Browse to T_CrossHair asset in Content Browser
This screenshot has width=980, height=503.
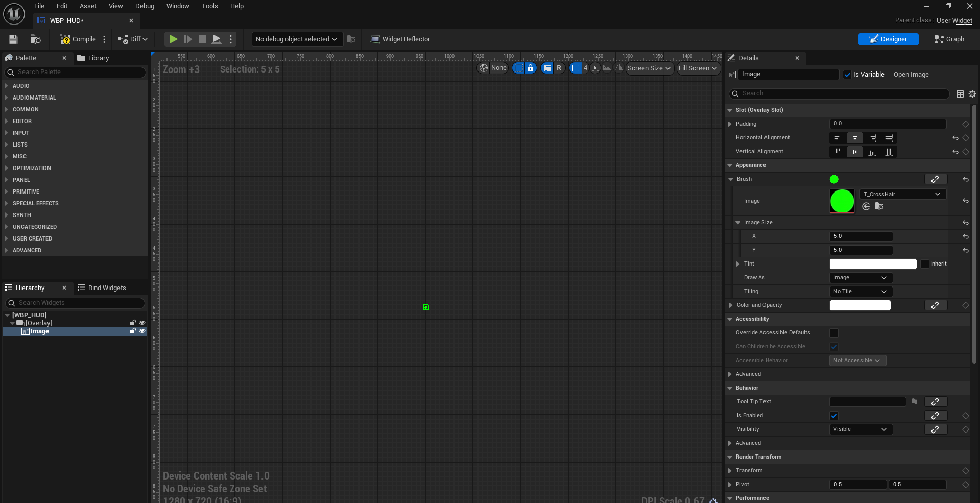point(879,206)
